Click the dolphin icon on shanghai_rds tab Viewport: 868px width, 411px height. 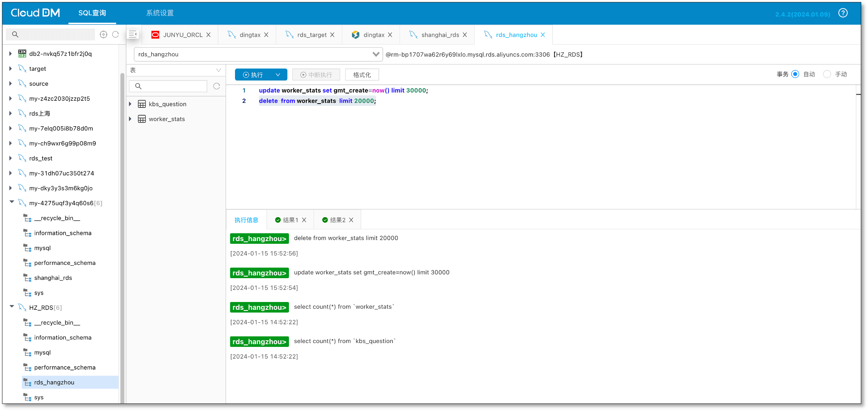pos(413,34)
